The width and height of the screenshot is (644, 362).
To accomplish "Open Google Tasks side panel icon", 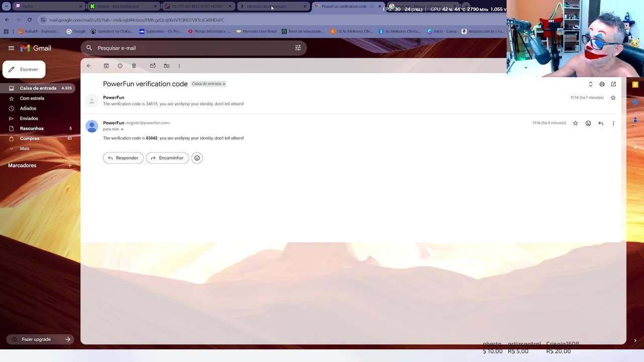I will (635, 102).
